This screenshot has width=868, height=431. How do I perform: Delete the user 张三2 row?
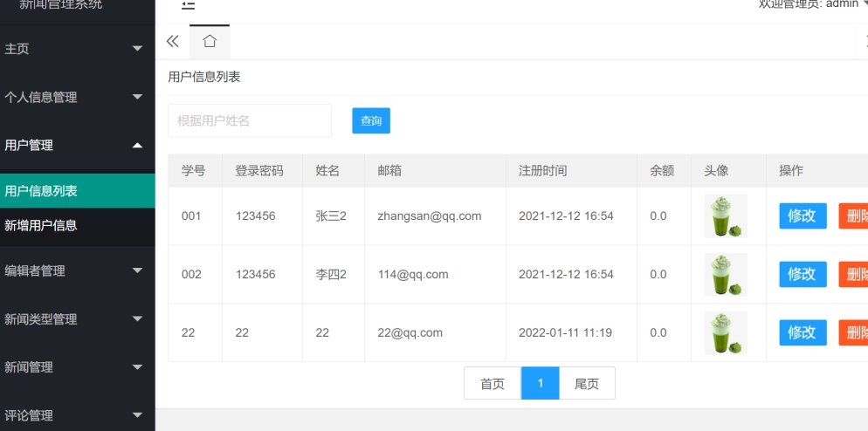click(x=854, y=215)
